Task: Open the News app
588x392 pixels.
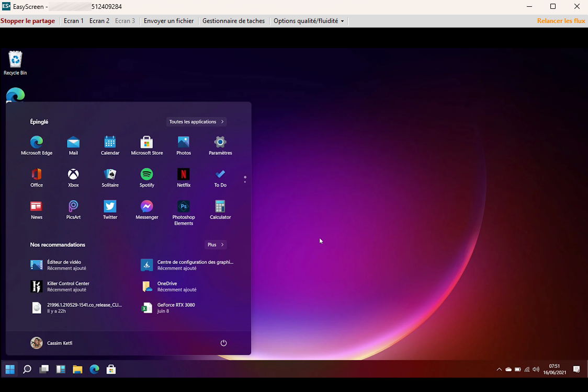Action: [37, 210]
